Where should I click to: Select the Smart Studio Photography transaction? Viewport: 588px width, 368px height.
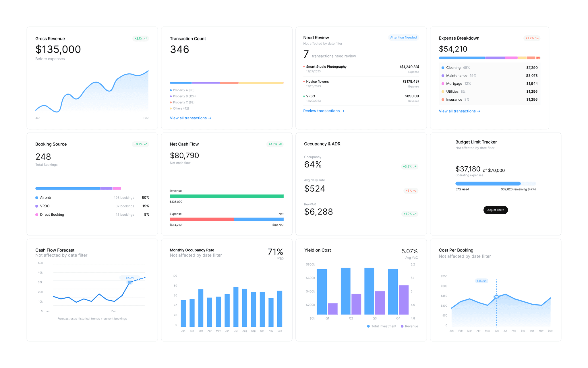coord(361,69)
